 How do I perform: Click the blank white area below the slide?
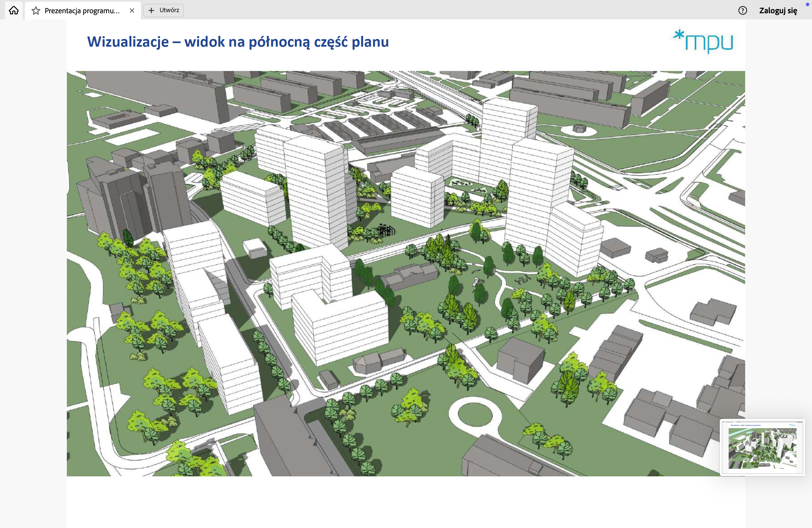click(x=405, y=501)
